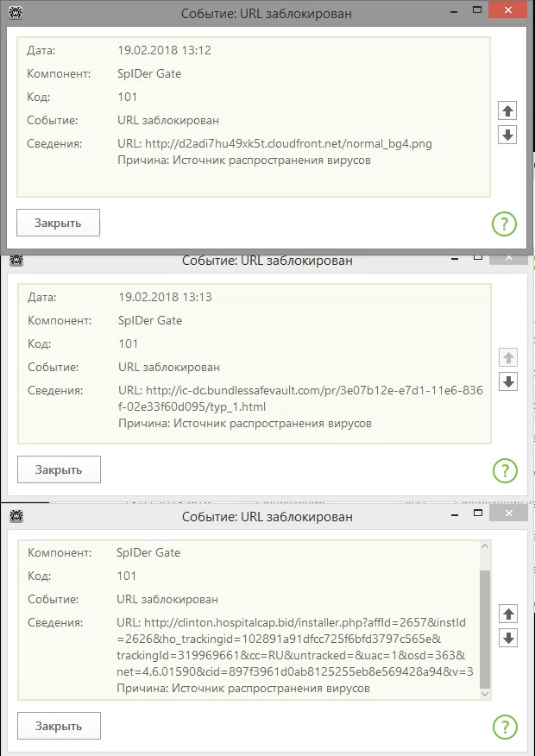
Task: Click the spider icon in the bundlessafevault event title bar
Action: click(16, 261)
